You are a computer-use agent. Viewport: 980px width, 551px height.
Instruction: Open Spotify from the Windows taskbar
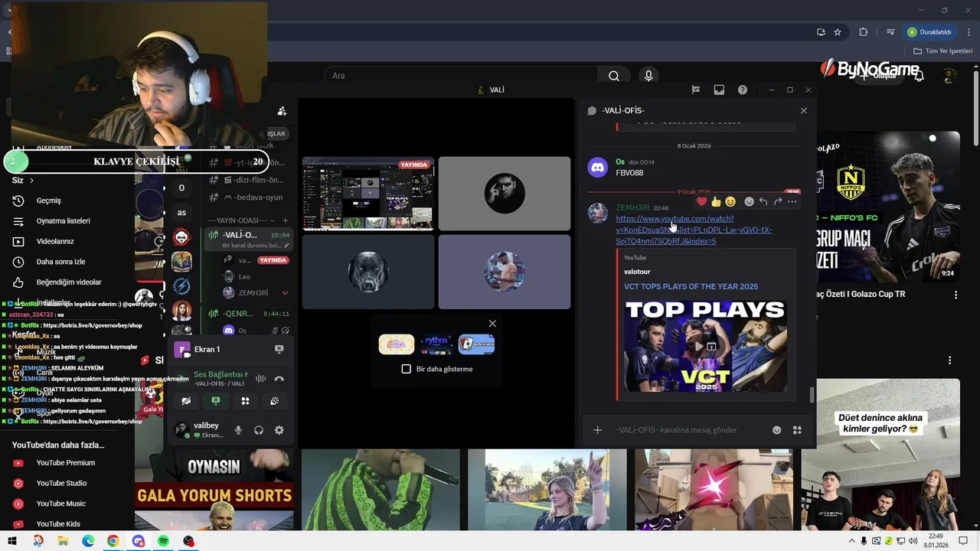(x=163, y=541)
